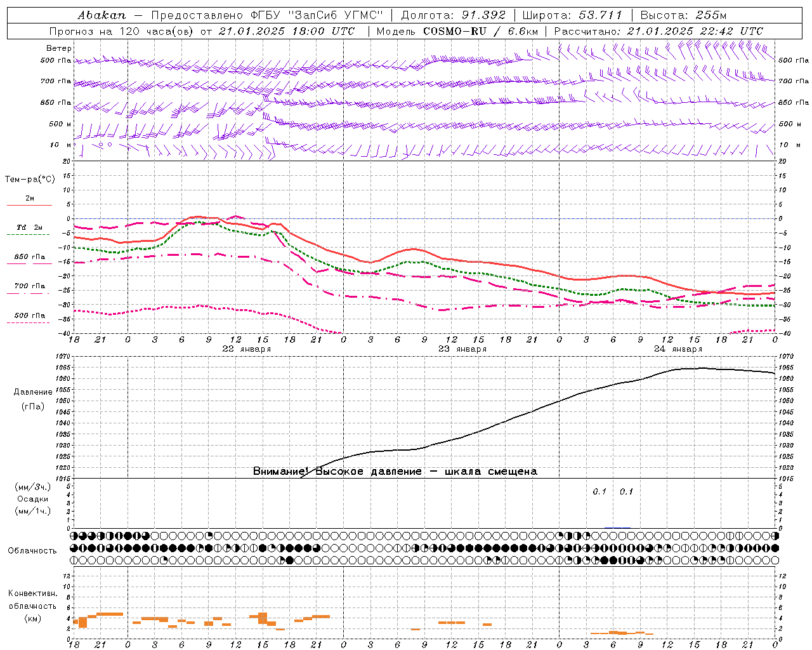Select the (гПа) unit label under Давление
The height and width of the screenshot is (650, 812).
[x=33, y=407]
